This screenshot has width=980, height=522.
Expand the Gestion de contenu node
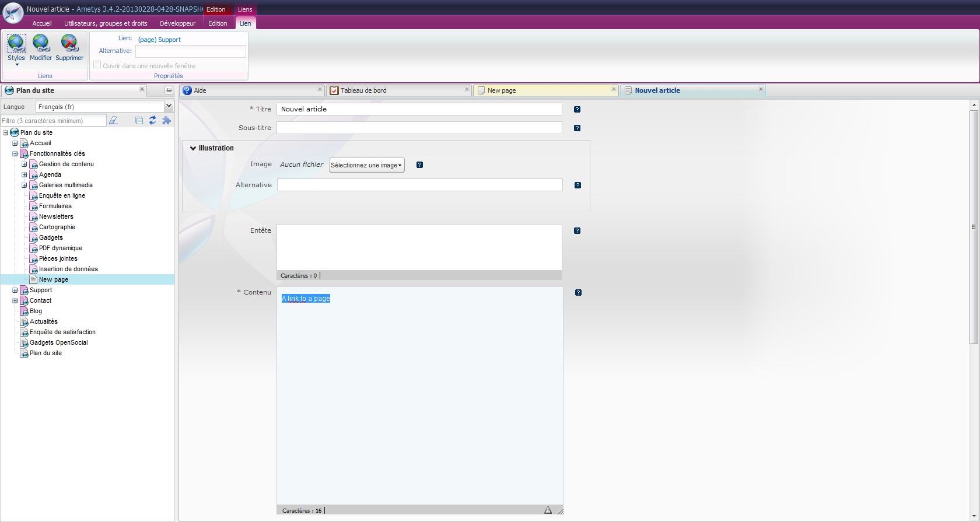(24, 164)
